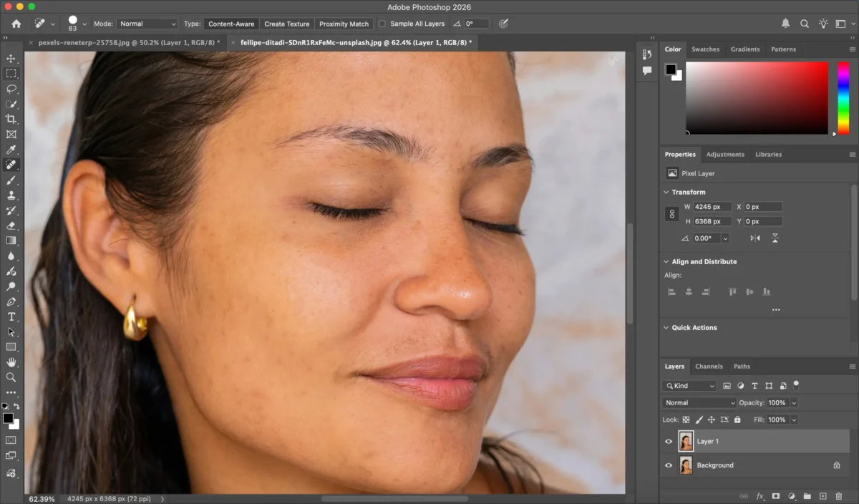Open the Add layer style fx menu
Viewport: 859px width, 504px height.
point(759,495)
